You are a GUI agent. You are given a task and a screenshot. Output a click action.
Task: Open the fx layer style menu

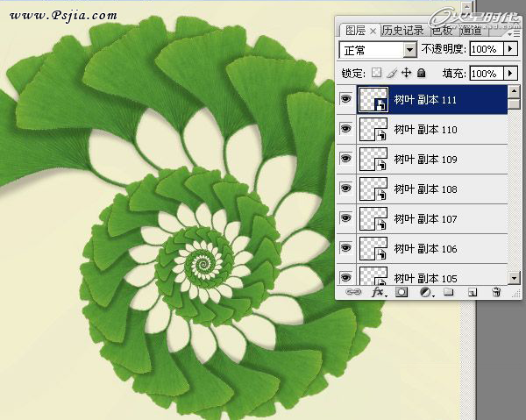pyautogui.click(x=379, y=292)
